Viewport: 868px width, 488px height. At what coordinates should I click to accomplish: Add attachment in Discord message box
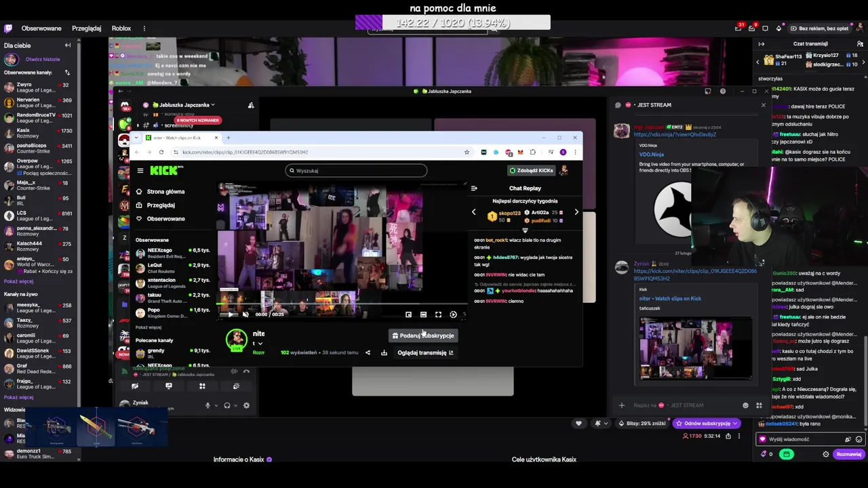pos(621,405)
